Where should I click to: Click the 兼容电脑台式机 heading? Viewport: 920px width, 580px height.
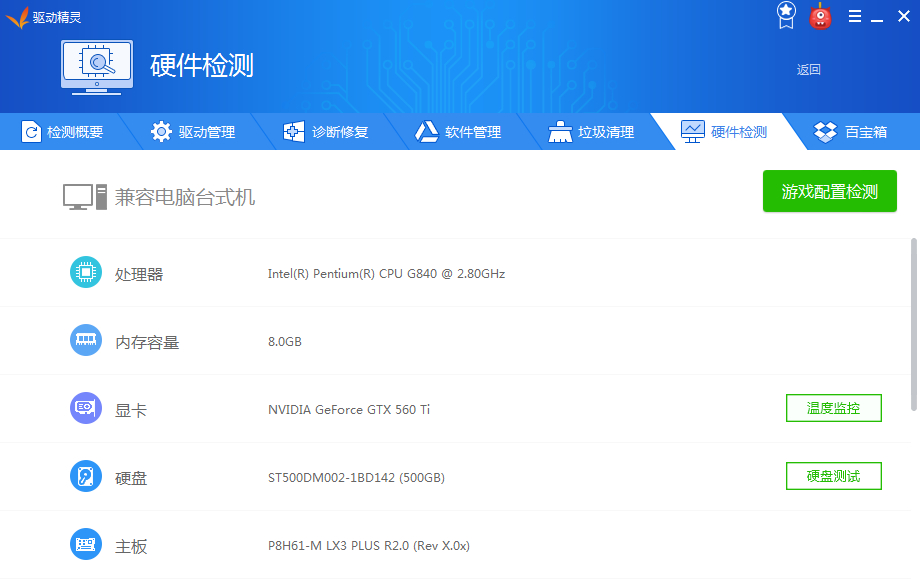[x=185, y=197]
